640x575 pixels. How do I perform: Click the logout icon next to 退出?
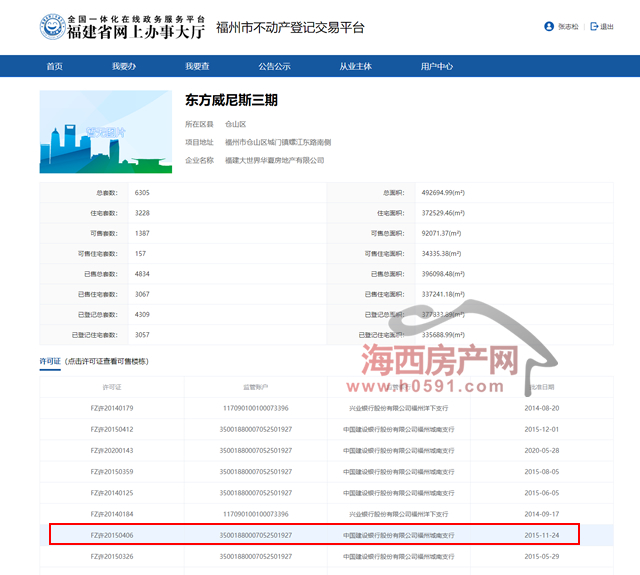594,27
